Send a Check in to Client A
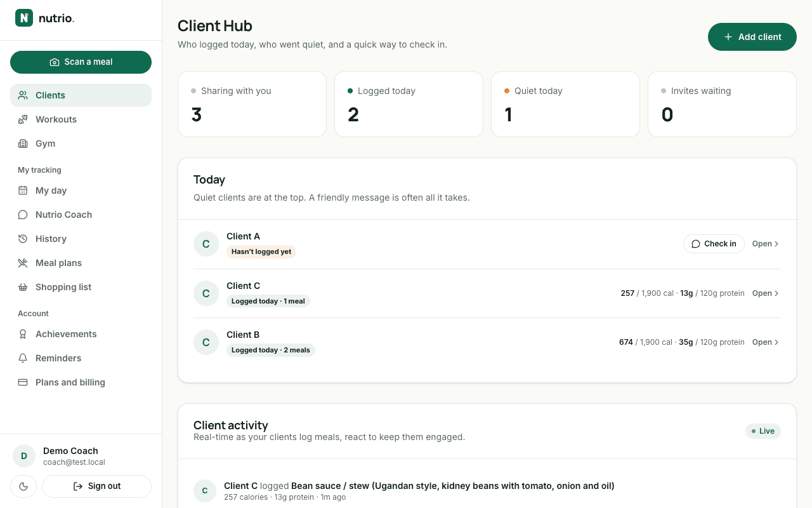This screenshot has width=812, height=508. click(x=714, y=244)
